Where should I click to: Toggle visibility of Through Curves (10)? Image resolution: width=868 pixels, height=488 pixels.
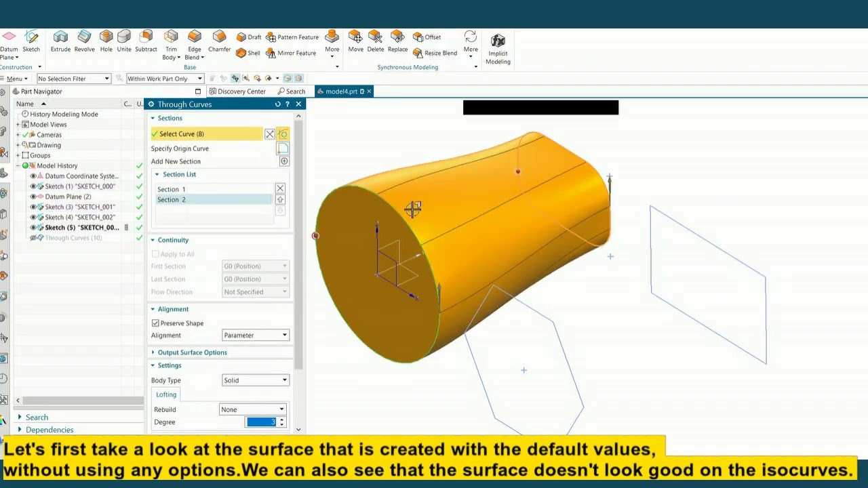(x=33, y=238)
